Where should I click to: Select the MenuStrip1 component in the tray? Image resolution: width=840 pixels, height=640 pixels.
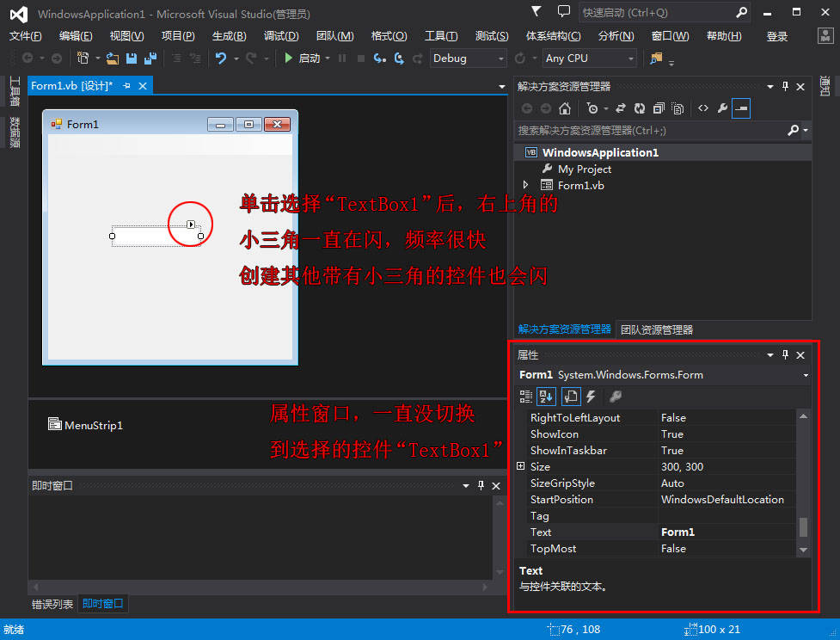[x=86, y=425]
